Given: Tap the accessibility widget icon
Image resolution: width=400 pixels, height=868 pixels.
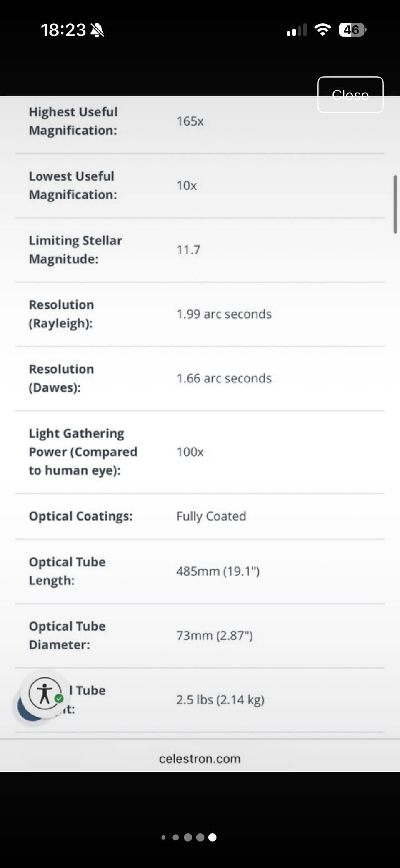Looking at the screenshot, I should pos(45,694).
